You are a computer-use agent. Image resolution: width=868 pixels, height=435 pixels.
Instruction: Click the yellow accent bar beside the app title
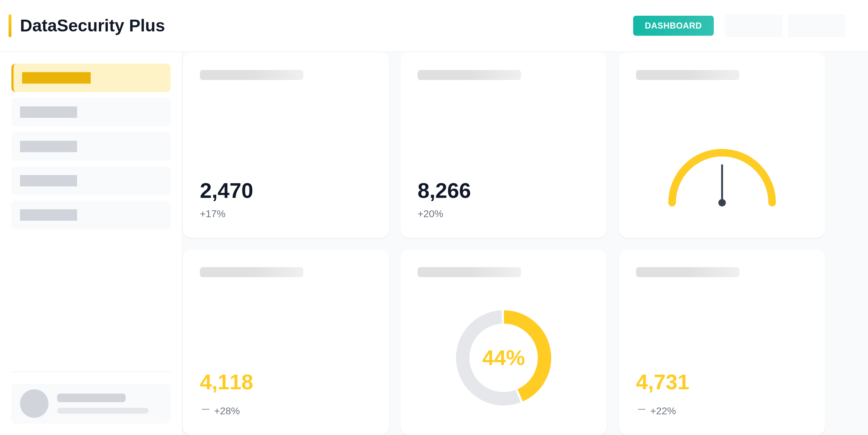[x=10, y=26]
